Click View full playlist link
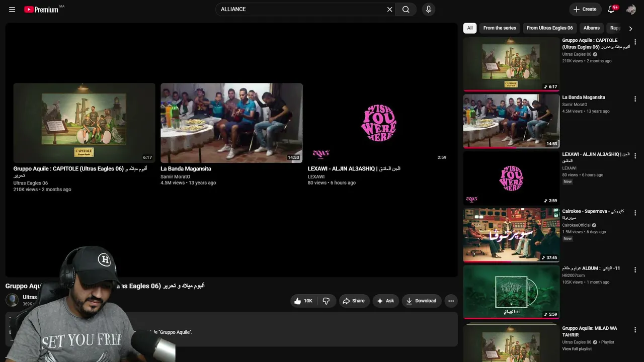Viewport: 644px width, 362px height. 577,349
